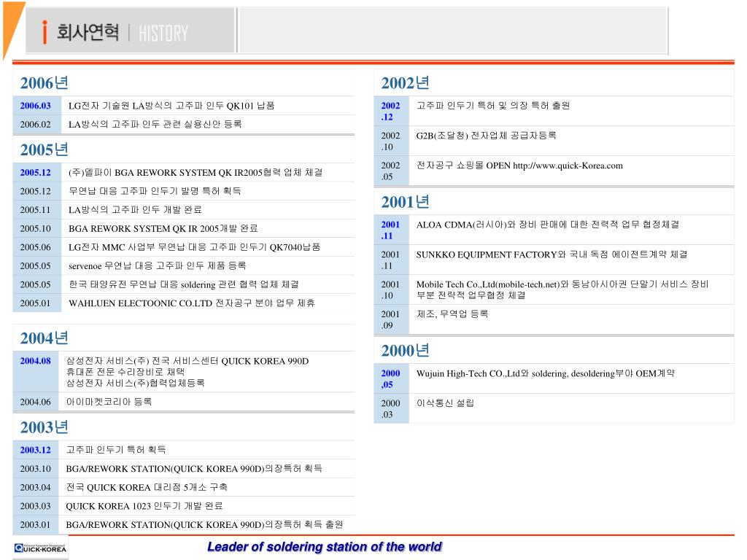Viewport: 747px width, 560px height.
Task: Click the 의장특허 획득 출원 entry
Action: coord(204,525)
